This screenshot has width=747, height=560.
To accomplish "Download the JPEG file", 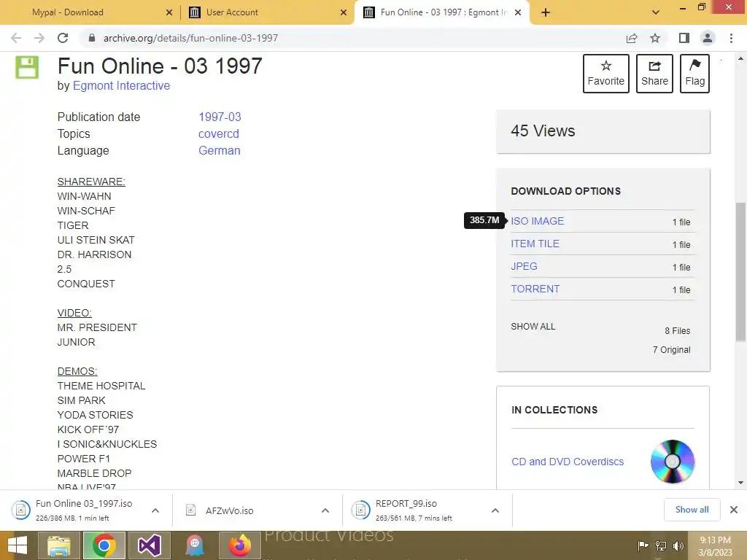I will click(x=524, y=266).
